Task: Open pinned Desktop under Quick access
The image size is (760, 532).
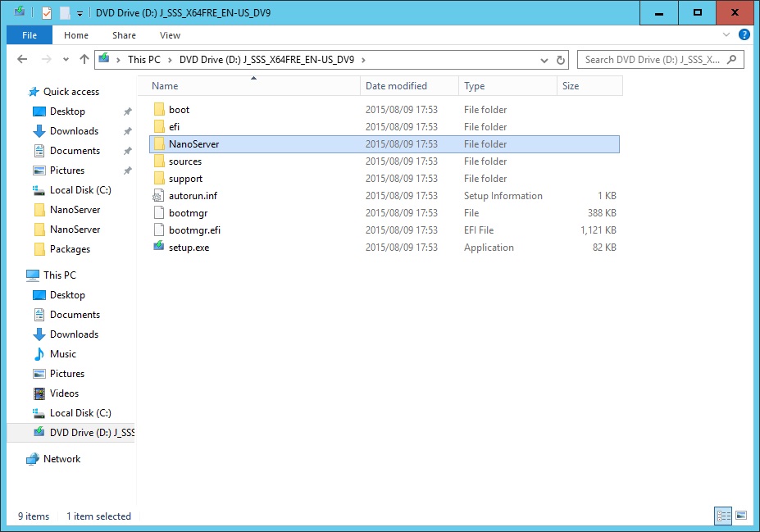Action: [67, 111]
